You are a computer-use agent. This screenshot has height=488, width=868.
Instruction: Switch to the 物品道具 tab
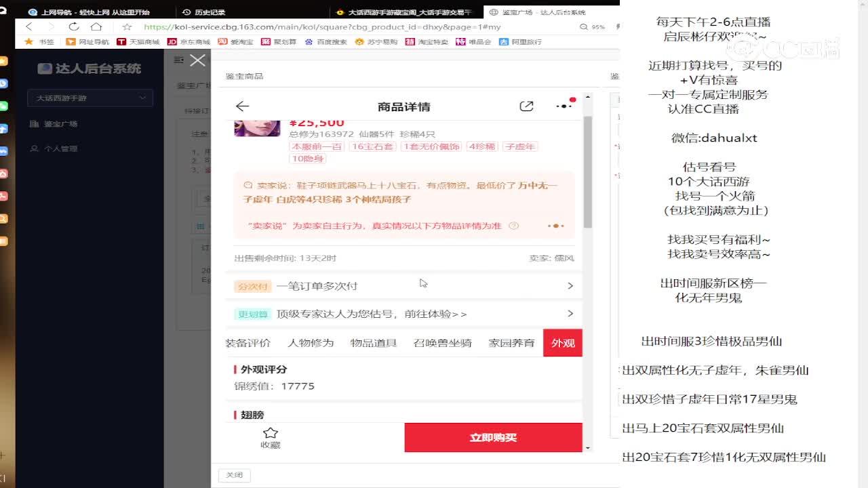[x=374, y=343]
